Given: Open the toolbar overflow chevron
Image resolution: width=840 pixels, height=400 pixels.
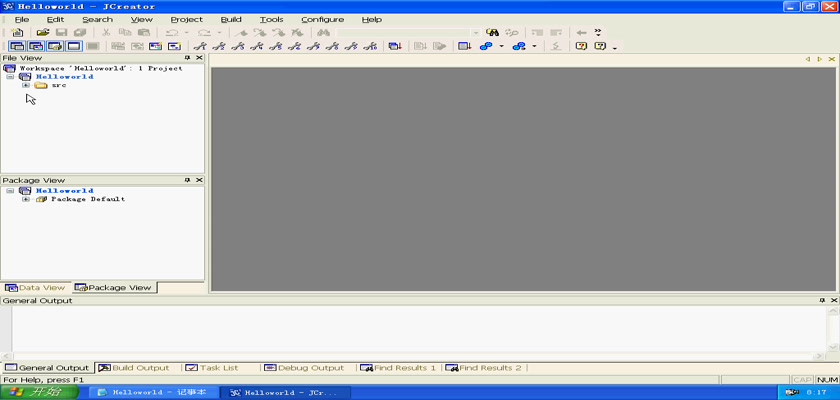Looking at the screenshot, I should point(598,33).
